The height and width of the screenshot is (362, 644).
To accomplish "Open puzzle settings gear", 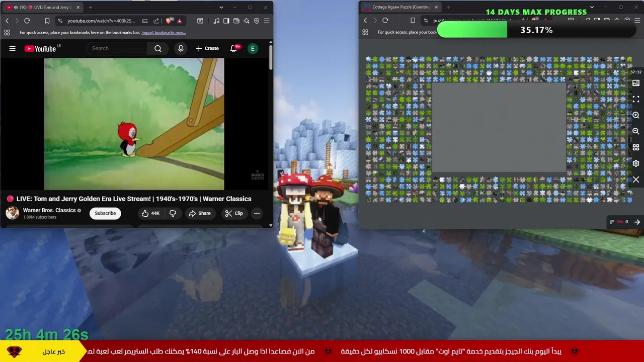I will [x=636, y=163].
